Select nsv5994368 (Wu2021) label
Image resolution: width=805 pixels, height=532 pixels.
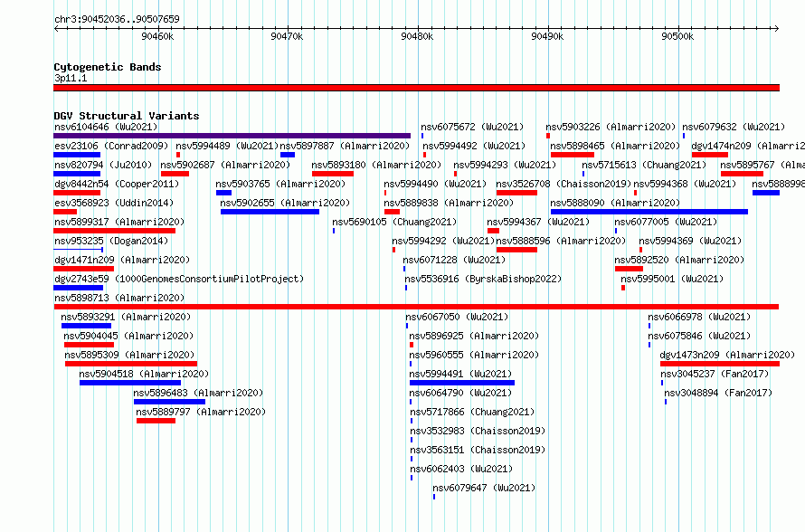pyautogui.click(x=685, y=184)
